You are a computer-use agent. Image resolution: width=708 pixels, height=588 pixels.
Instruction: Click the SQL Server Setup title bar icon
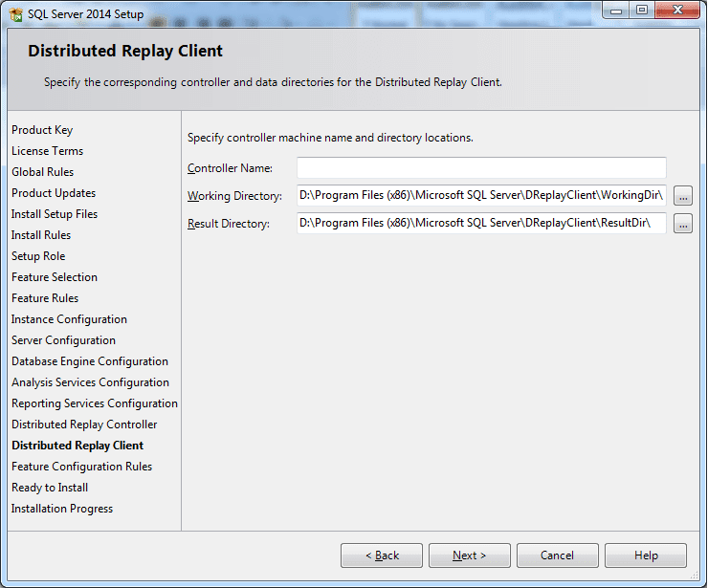pyautogui.click(x=16, y=14)
